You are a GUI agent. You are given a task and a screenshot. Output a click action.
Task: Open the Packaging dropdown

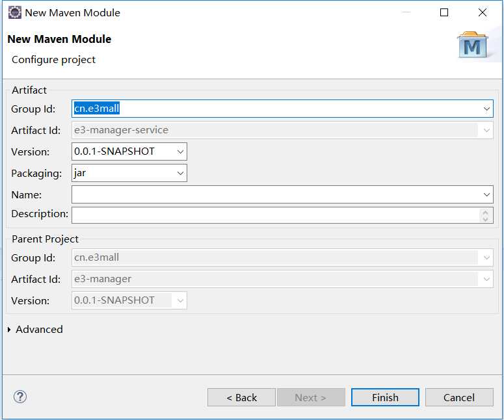[180, 173]
